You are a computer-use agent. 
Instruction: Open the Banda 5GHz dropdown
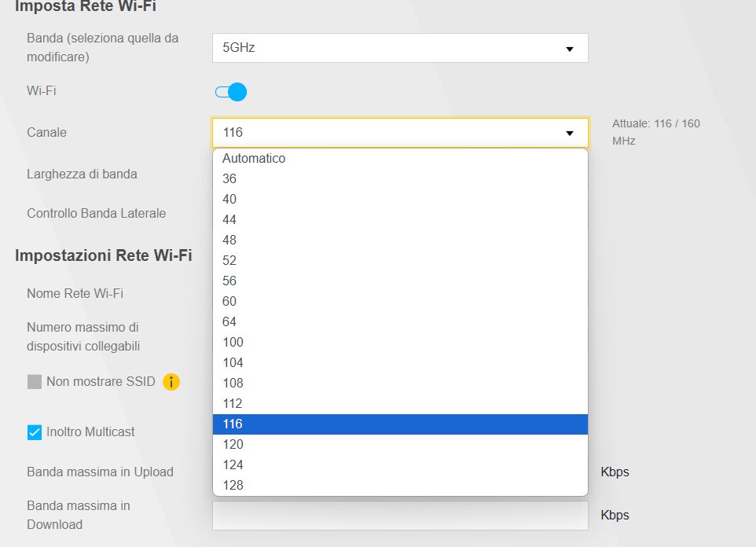click(399, 48)
